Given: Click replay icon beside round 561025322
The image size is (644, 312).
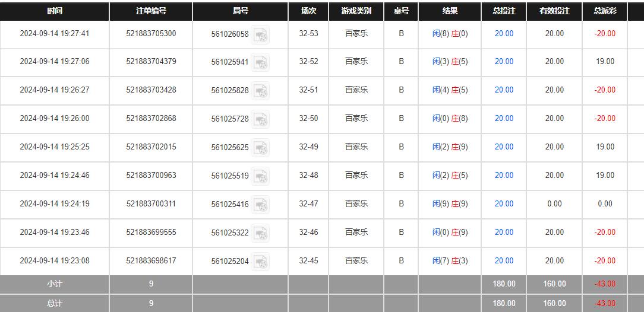Looking at the screenshot, I should coord(260,233).
